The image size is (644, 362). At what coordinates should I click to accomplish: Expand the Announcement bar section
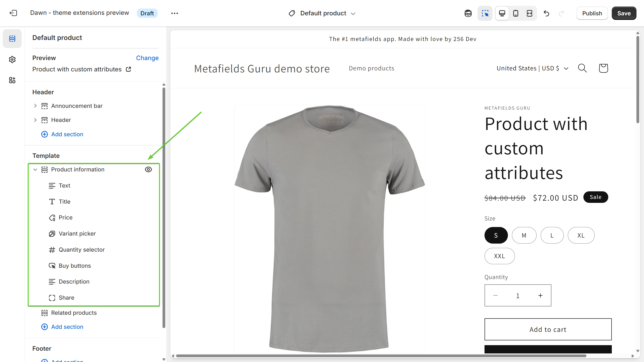(35, 106)
